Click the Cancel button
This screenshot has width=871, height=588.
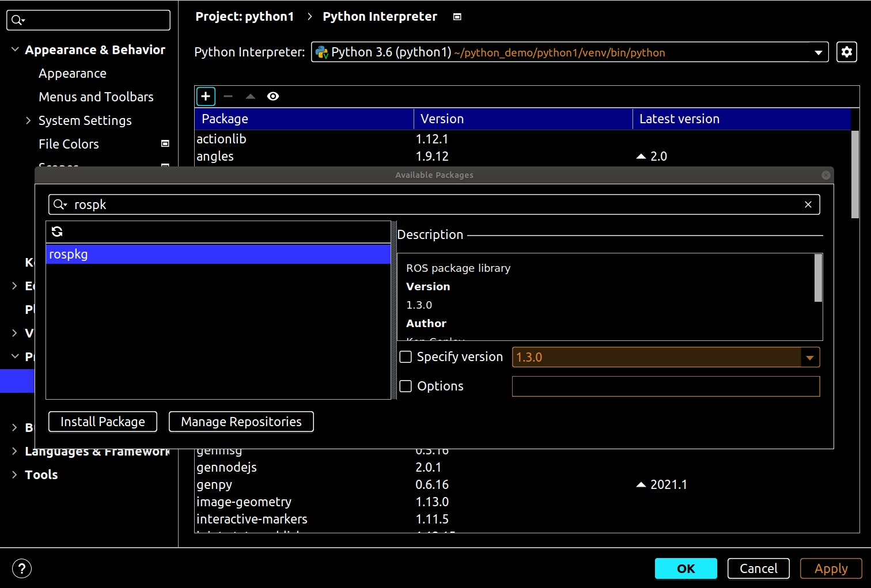759,568
